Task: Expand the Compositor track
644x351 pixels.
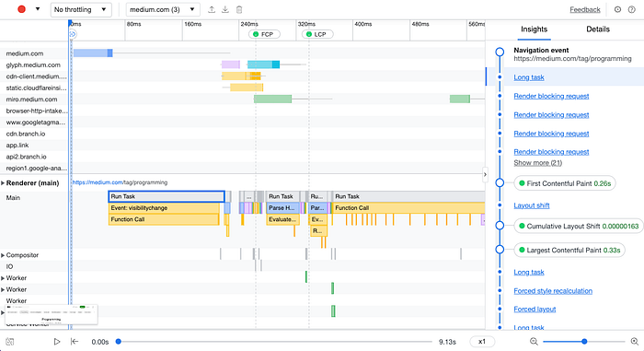Action: [3, 255]
